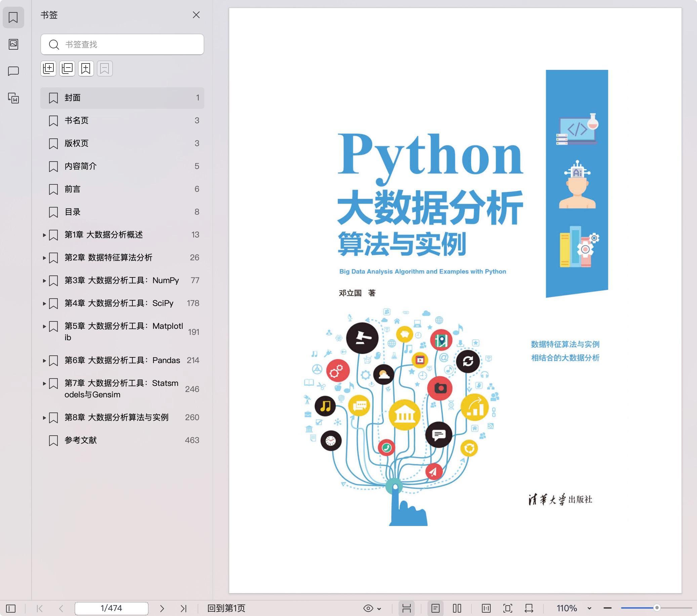Click page number 463 beside 参考文献

192,440
